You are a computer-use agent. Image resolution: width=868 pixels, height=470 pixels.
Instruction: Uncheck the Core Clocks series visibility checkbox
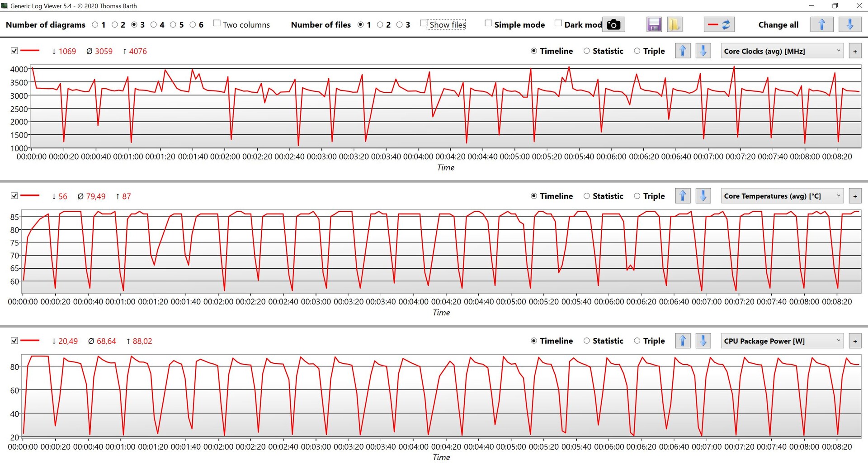14,51
